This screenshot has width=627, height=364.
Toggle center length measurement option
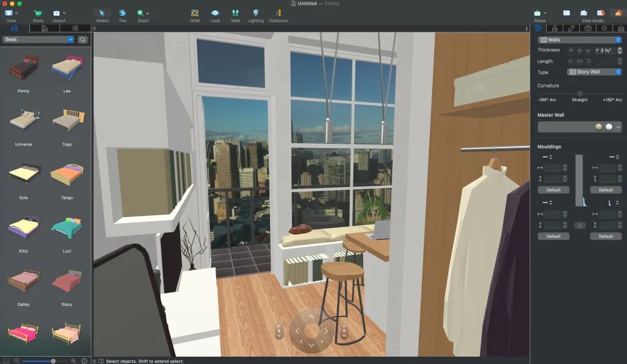579,61
